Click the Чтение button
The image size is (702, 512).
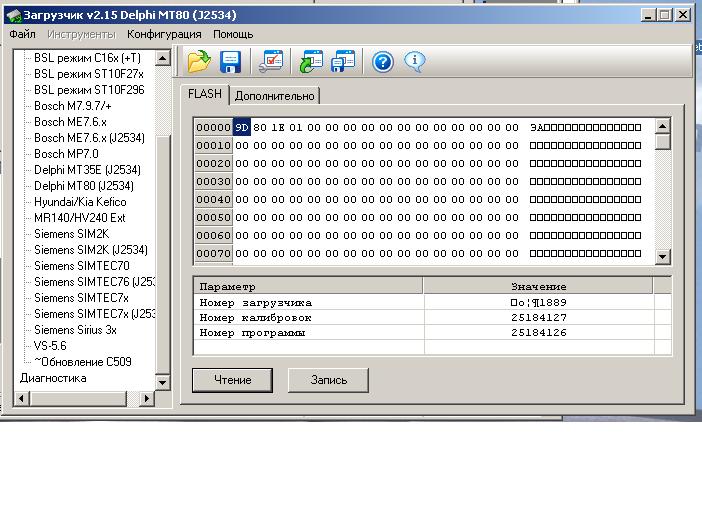(x=232, y=380)
